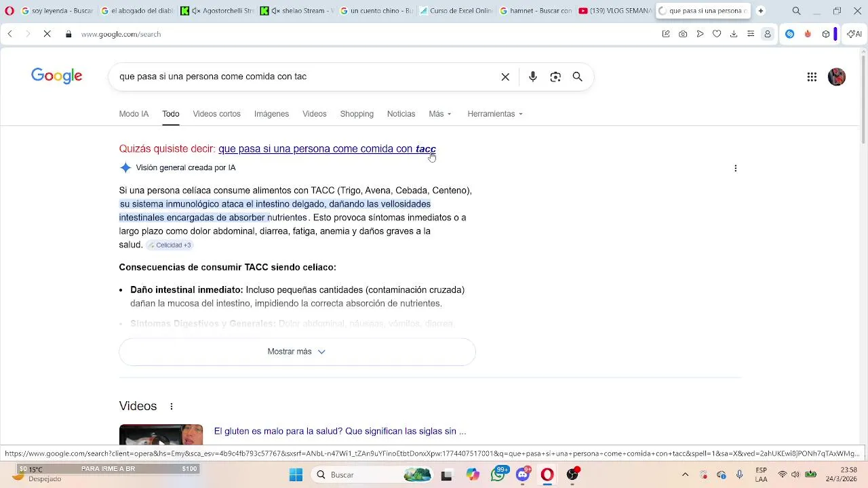Open a new browser tab
The image size is (868, 488).
tap(761, 11)
